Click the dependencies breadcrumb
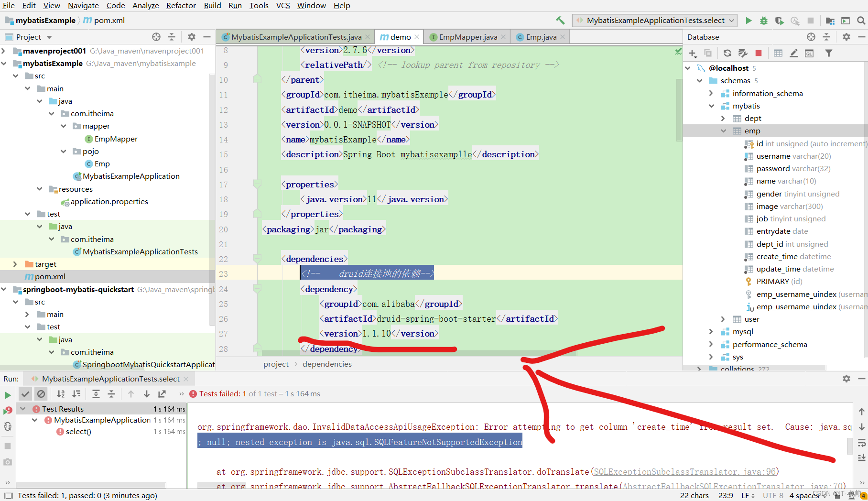This screenshot has width=868, height=501. point(326,364)
